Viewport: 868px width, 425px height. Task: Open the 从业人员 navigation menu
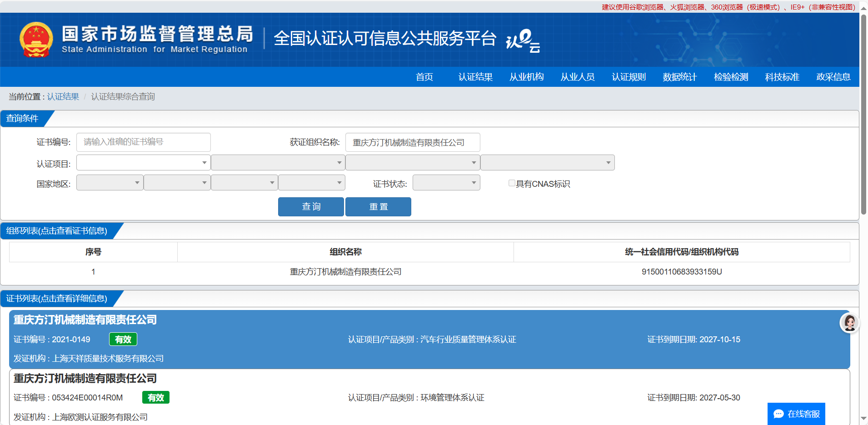click(x=578, y=77)
